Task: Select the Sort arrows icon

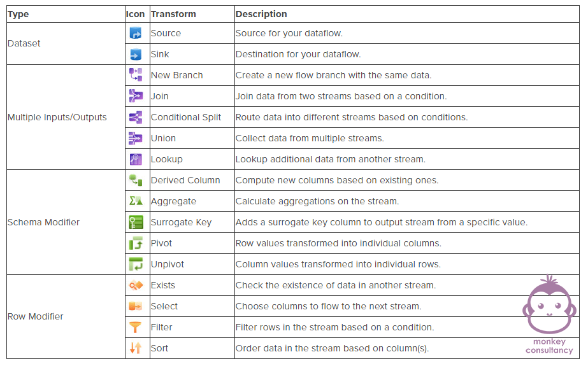Action: coord(136,348)
